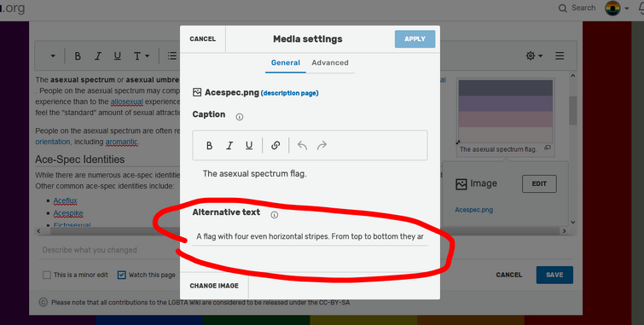Screen dimensions: 644x325
Task: Save the page edit
Action: tap(554, 275)
